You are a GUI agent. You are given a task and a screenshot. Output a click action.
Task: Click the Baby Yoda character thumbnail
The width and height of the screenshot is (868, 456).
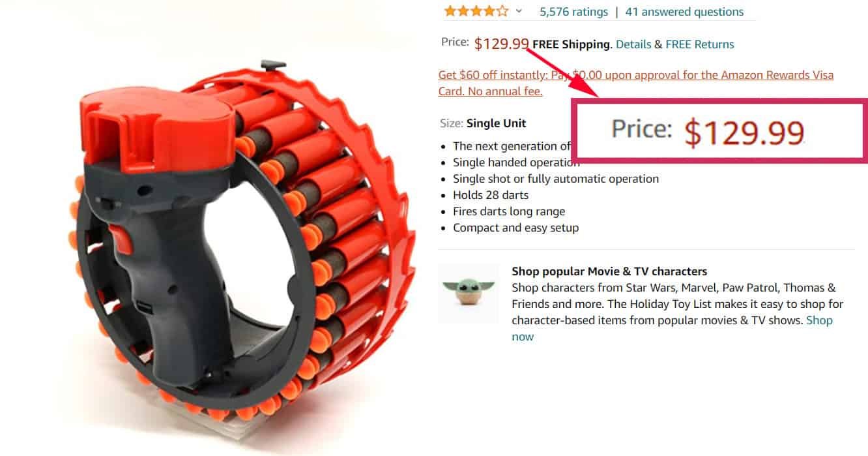[x=469, y=294]
